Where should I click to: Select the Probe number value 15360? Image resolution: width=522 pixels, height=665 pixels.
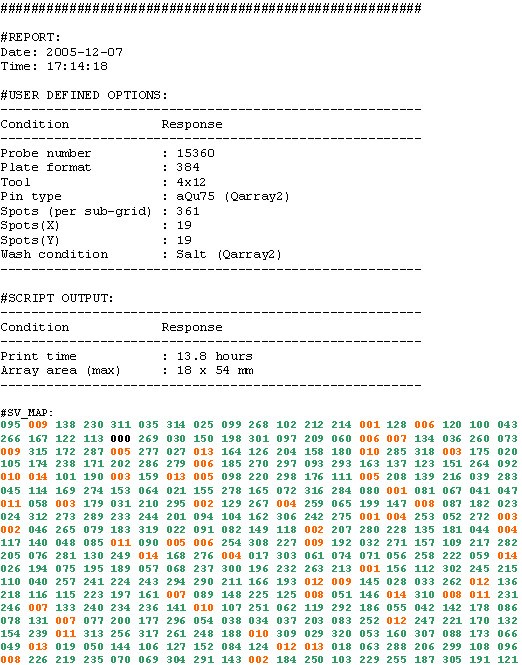(195, 153)
